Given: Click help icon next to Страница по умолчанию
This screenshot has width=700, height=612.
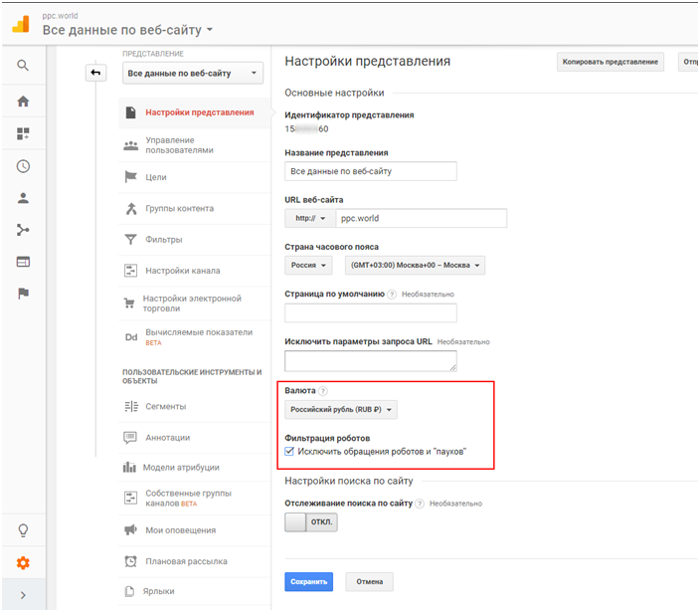Looking at the screenshot, I should pyautogui.click(x=392, y=295).
